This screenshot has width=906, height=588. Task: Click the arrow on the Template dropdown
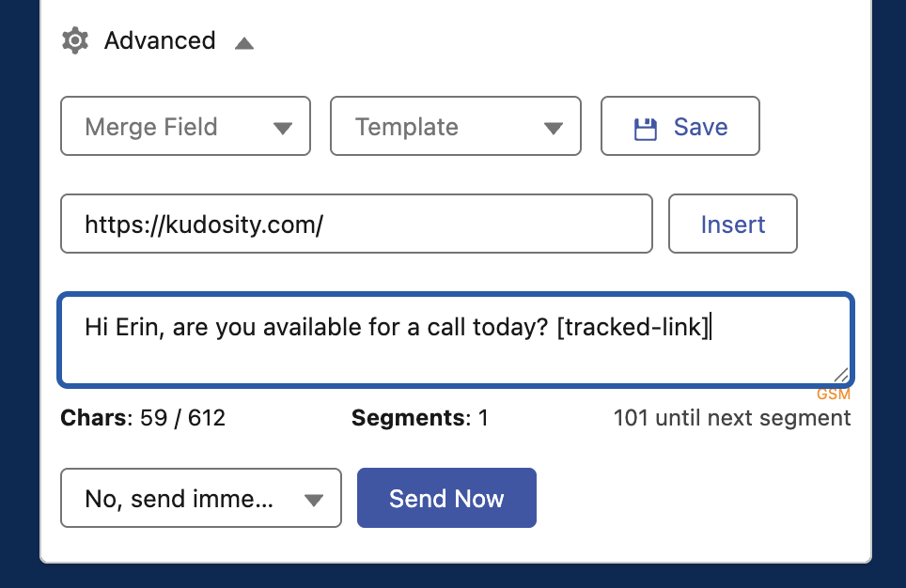click(x=554, y=129)
